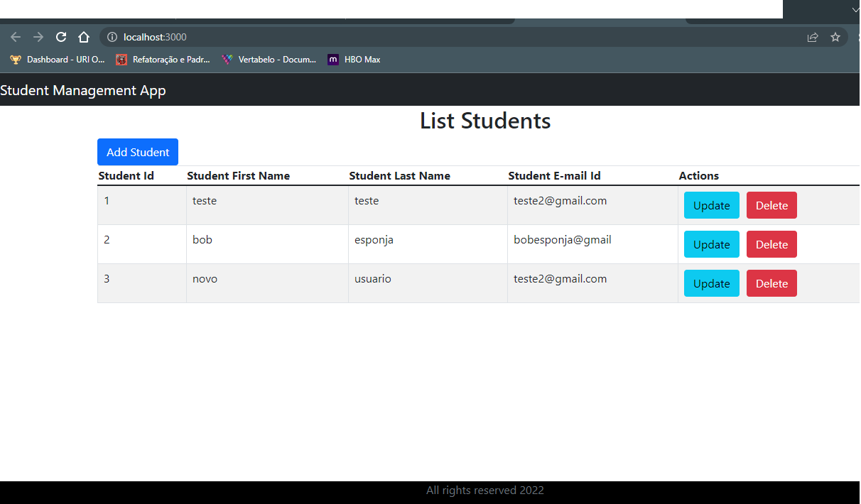
Task: Click the site information icon in address bar
Action: coord(112,37)
